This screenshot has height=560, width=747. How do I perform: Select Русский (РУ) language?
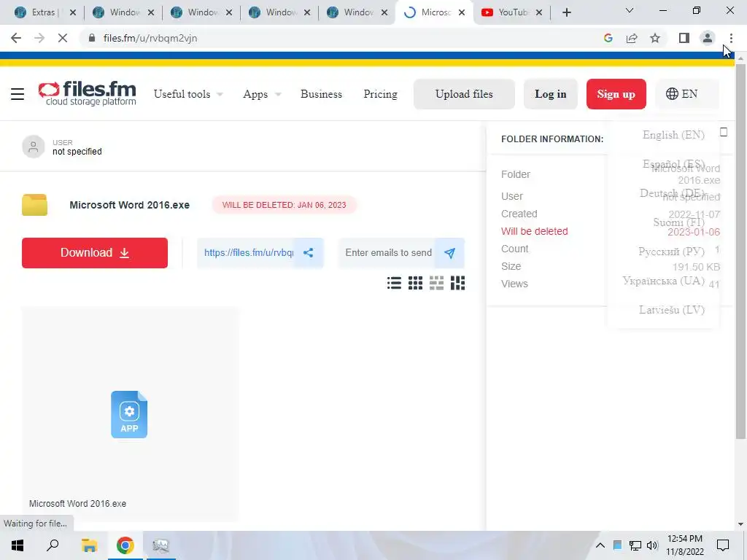click(x=671, y=252)
